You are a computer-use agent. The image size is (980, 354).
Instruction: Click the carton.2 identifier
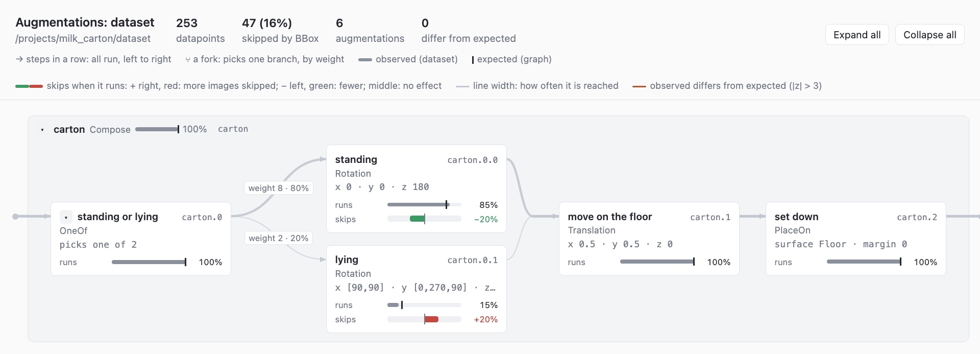point(917,217)
